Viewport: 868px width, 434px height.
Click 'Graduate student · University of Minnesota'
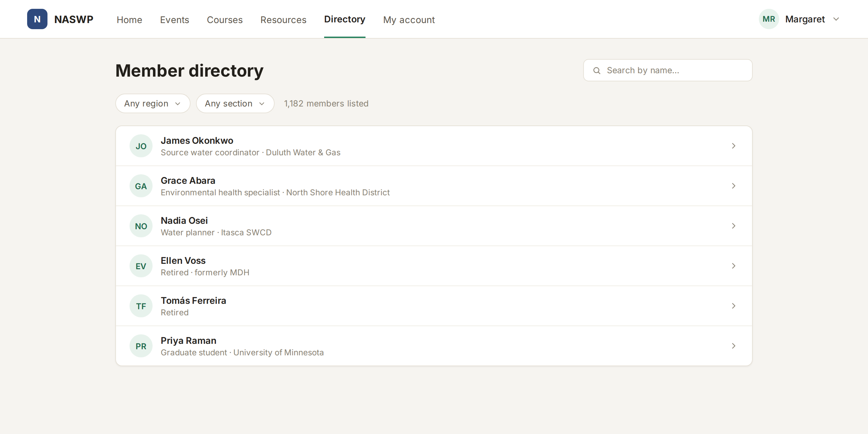click(x=242, y=353)
